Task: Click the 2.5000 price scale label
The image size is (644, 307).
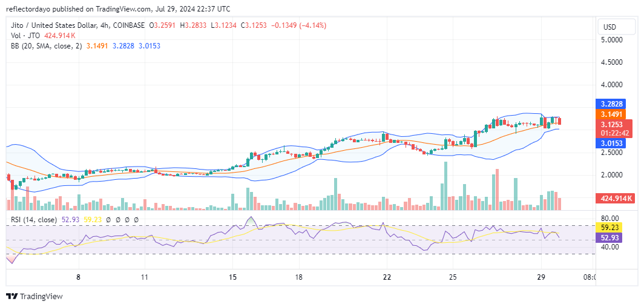Action: [x=613, y=153]
